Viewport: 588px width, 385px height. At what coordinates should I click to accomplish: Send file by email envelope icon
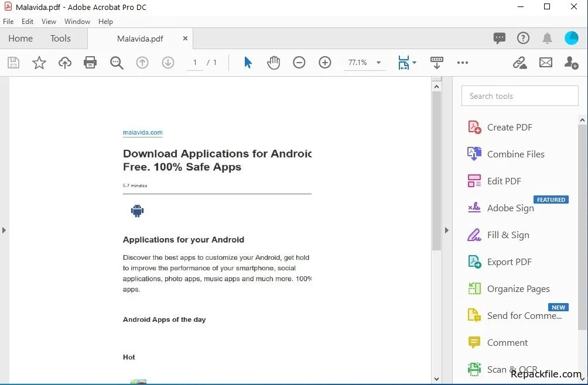pyautogui.click(x=546, y=63)
